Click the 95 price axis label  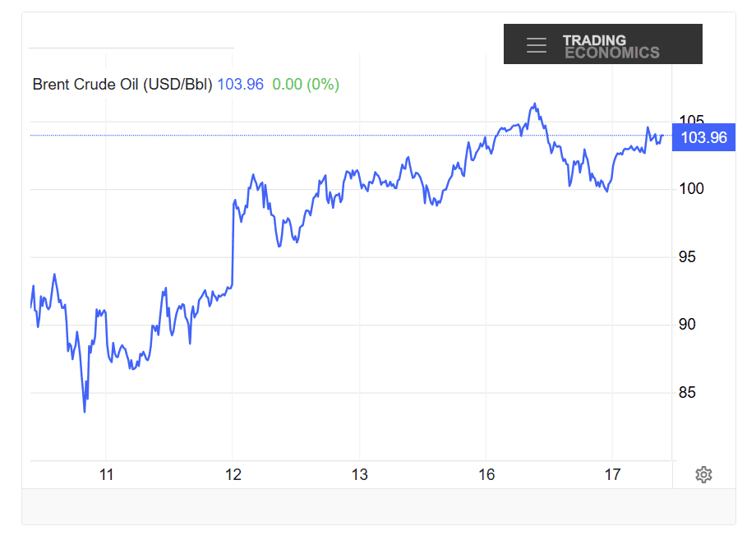click(687, 257)
